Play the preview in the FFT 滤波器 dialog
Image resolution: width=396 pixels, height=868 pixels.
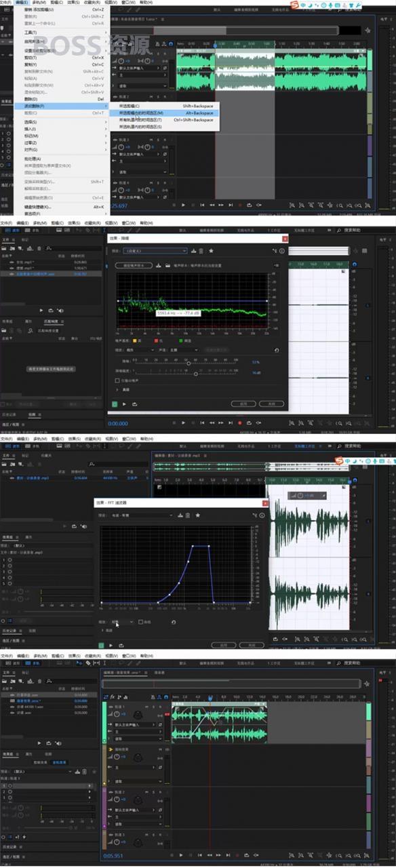[111, 645]
